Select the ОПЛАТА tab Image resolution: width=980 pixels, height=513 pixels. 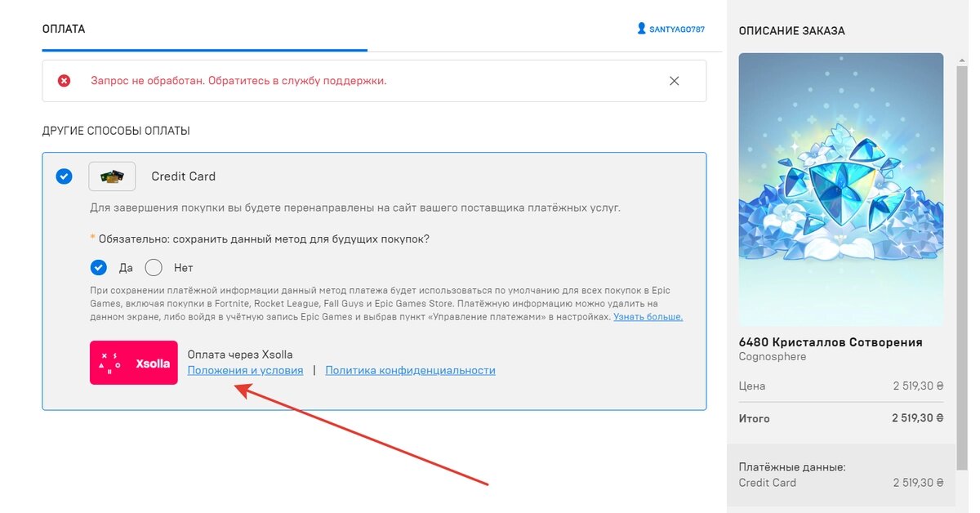point(64,29)
